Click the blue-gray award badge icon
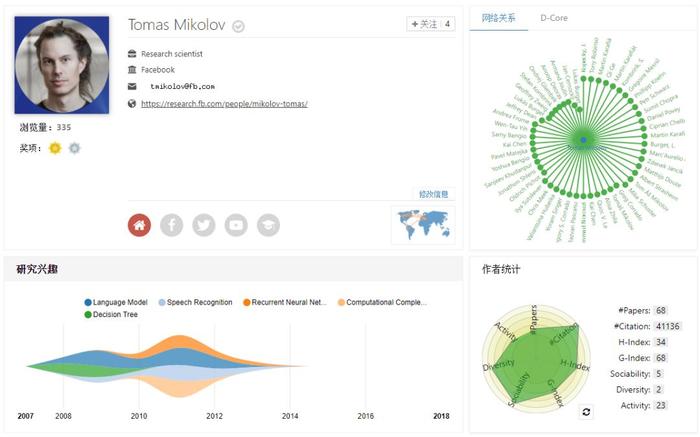700x437 pixels. click(75, 148)
